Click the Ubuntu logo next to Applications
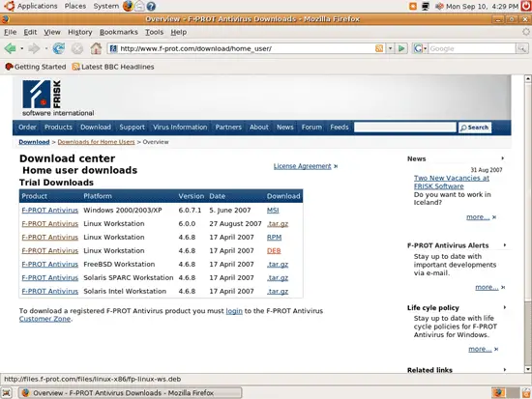 (x=9, y=6)
